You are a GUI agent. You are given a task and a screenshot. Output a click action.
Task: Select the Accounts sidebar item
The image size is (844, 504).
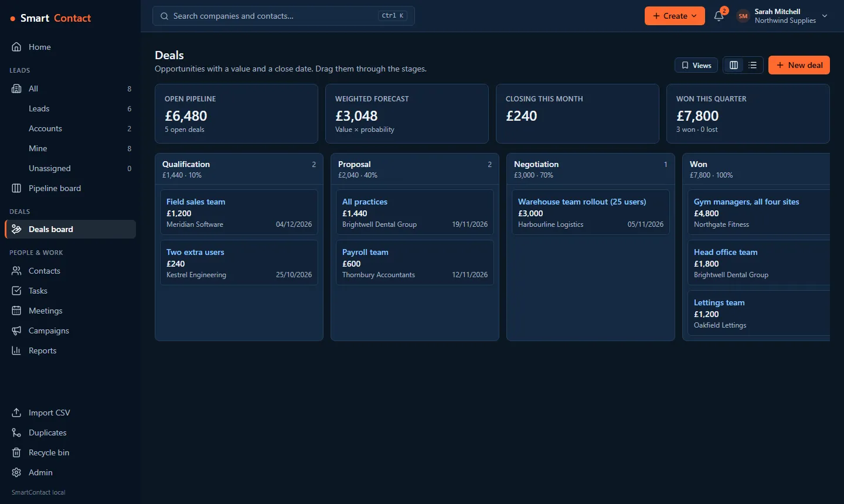70,128
